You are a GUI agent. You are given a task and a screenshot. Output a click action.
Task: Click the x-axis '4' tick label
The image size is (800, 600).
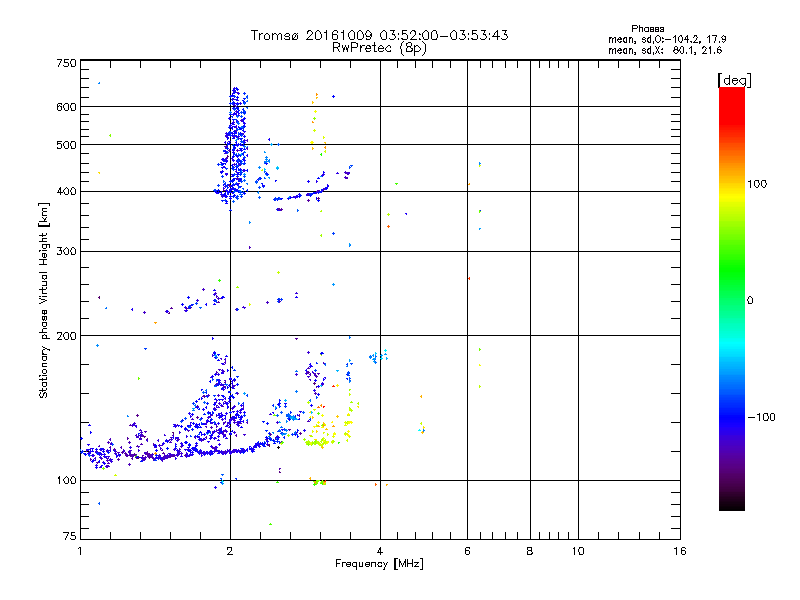380,551
